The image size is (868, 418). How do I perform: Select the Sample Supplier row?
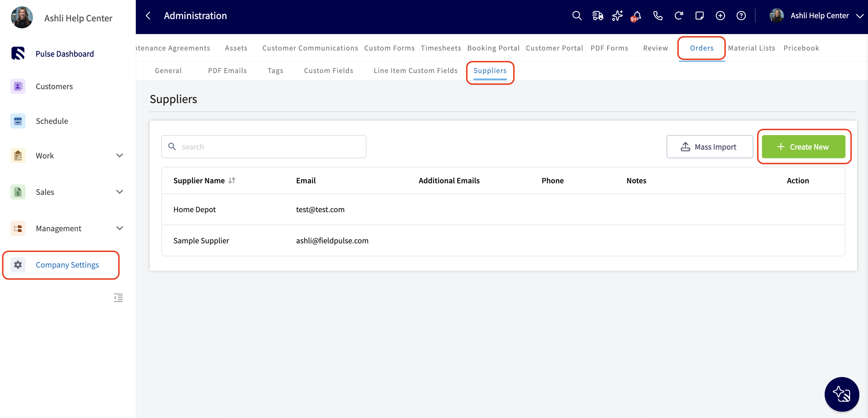(x=503, y=240)
